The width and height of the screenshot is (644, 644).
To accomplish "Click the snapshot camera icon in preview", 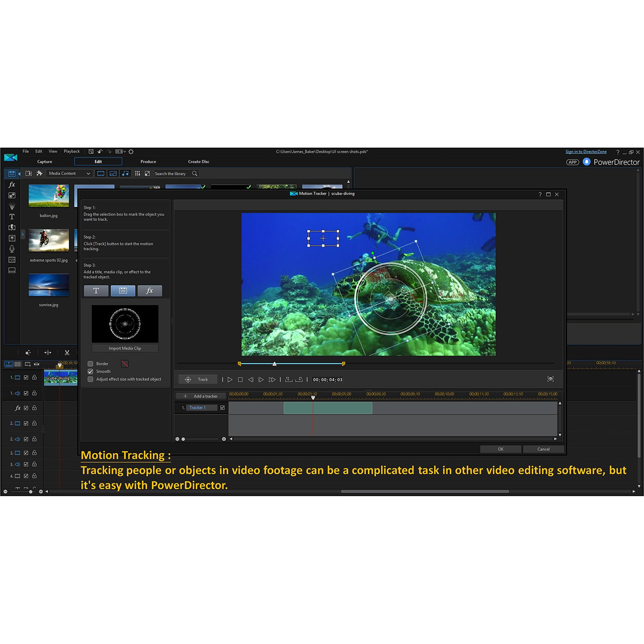I will [550, 379].
